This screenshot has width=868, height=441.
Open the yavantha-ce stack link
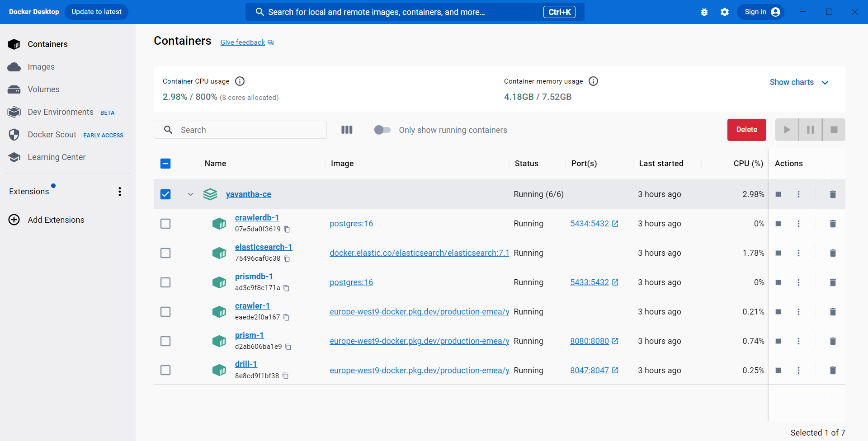(249, 194)
